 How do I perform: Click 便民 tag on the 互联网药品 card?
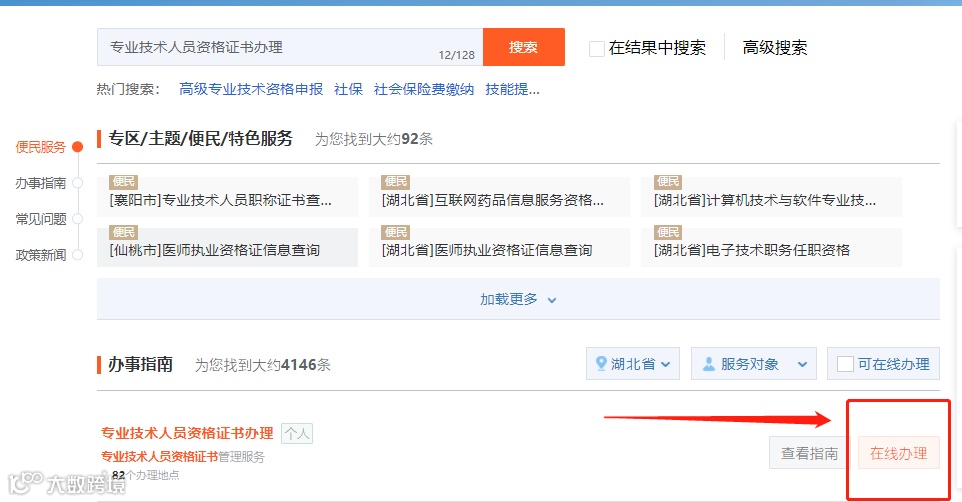tap(395, 182)
